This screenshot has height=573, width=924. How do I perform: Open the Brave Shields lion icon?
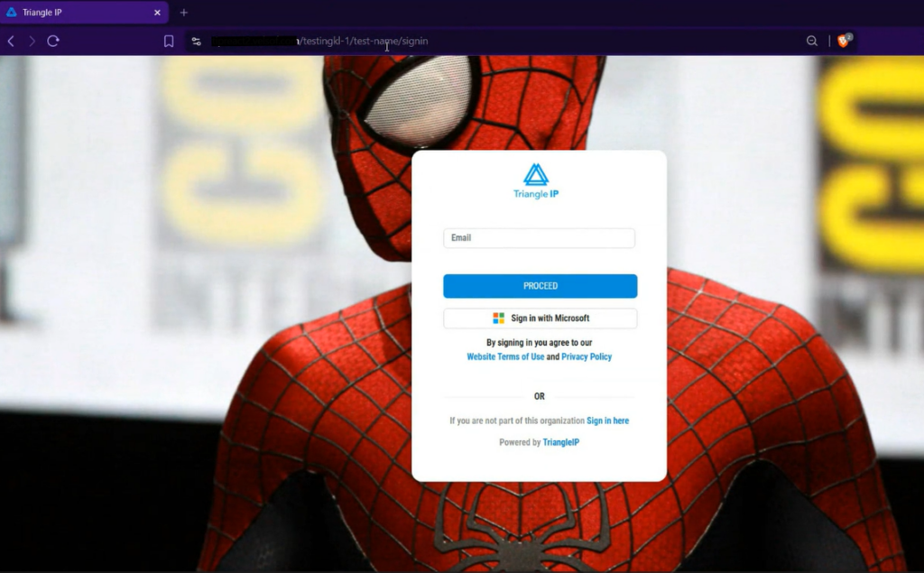pyautogui.click(x=844, y=41)
